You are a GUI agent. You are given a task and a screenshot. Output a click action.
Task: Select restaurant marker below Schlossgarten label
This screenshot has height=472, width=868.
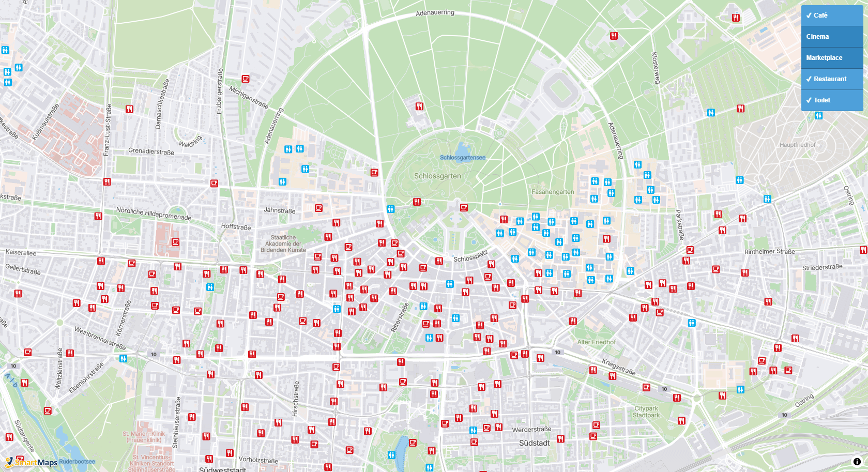[x=417, y=202]
